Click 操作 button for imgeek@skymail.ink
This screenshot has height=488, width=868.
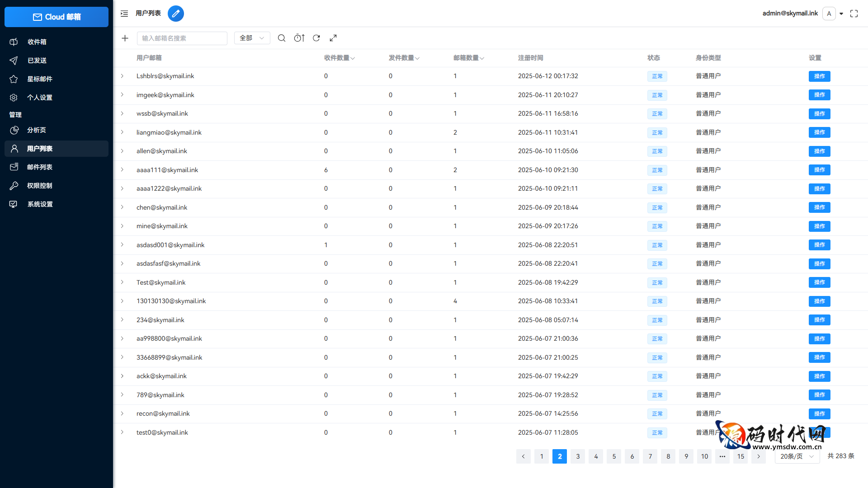coord(819,95)
